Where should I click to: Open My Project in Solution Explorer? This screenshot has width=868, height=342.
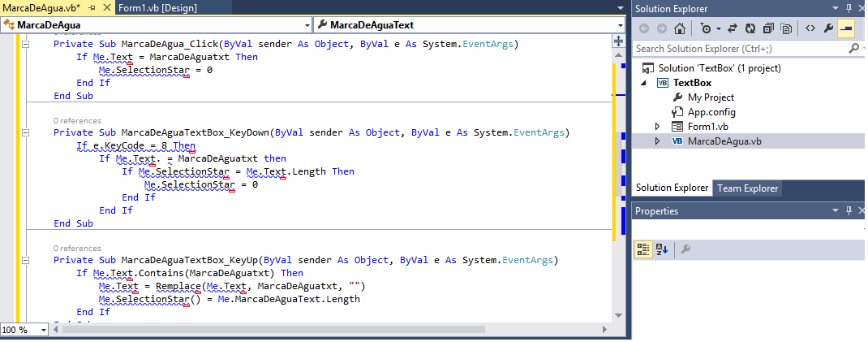click(711, 97)
